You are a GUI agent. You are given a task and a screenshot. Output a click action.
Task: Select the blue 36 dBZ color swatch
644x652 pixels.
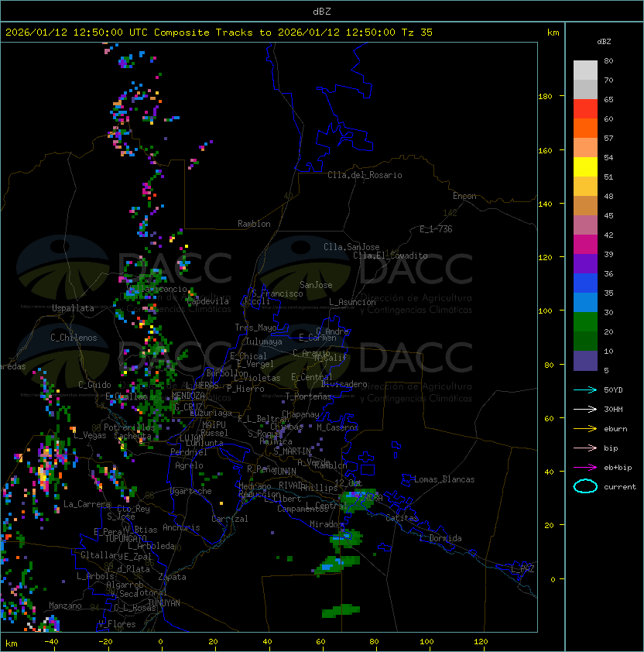click(585, 283)
